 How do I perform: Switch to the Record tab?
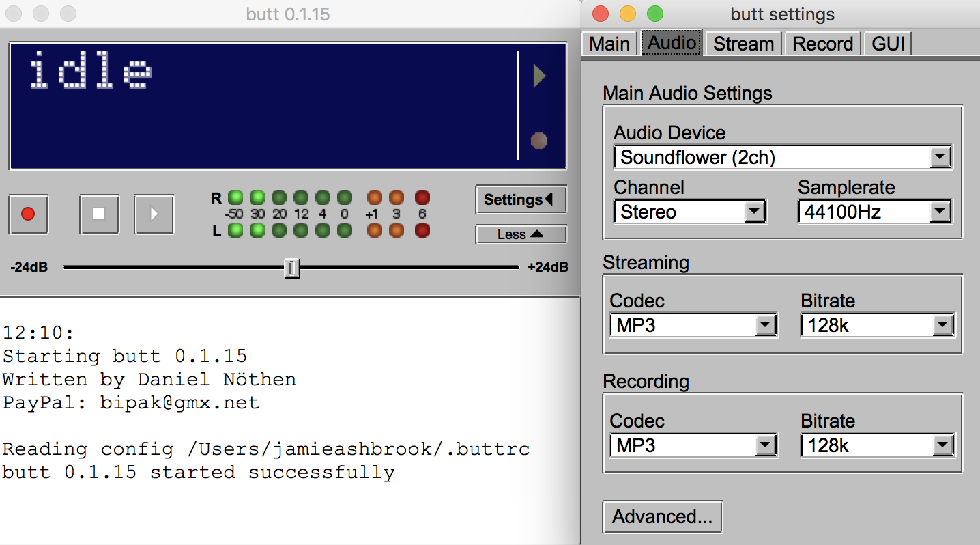click(x=822, y=44)
